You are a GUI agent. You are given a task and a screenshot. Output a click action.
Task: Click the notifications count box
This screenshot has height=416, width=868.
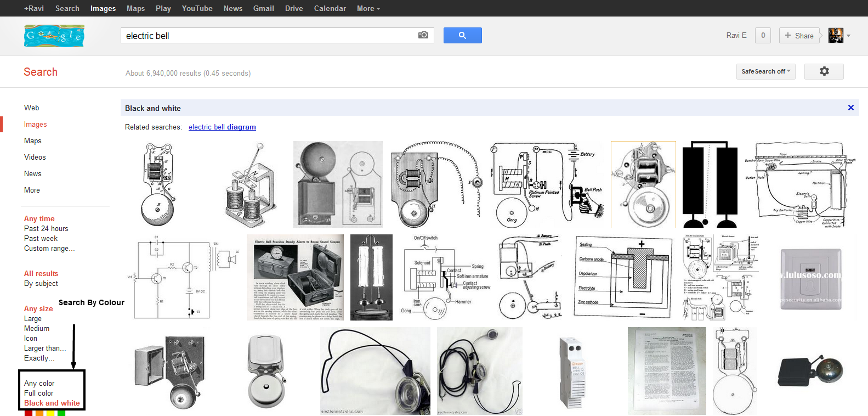(x=763, y=36)
